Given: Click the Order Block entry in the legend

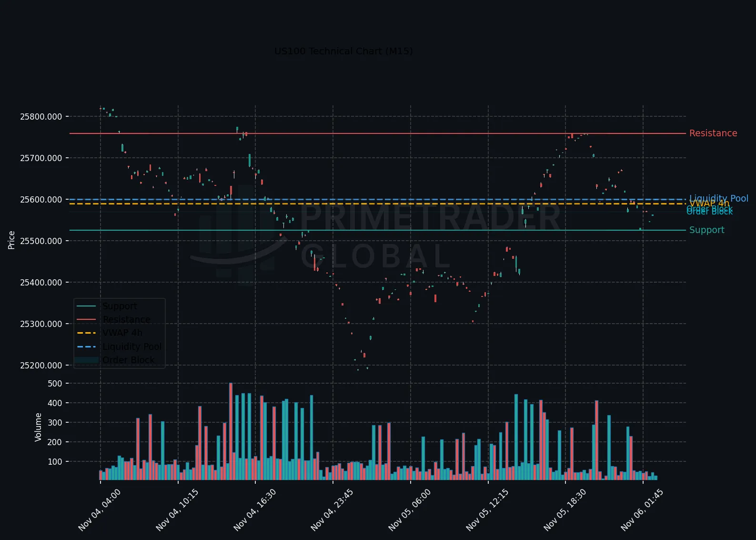Looking at the screenshot, I should 128,360.
